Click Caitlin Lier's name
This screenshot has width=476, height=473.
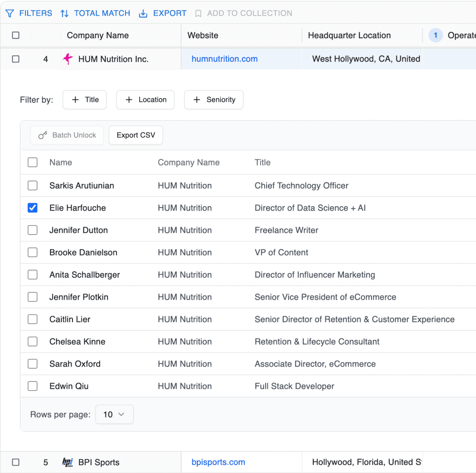click(70, 319)
